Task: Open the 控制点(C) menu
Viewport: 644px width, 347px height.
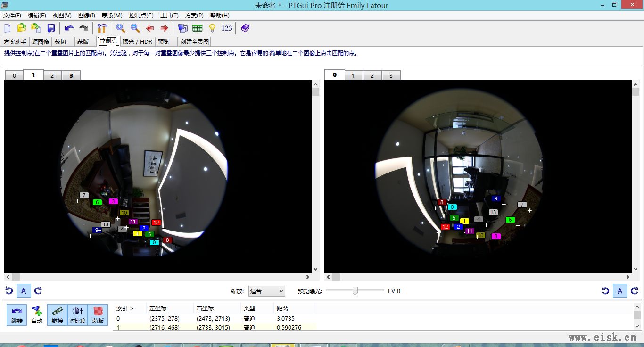Action: pyautogui.click(x=141, y=16)
